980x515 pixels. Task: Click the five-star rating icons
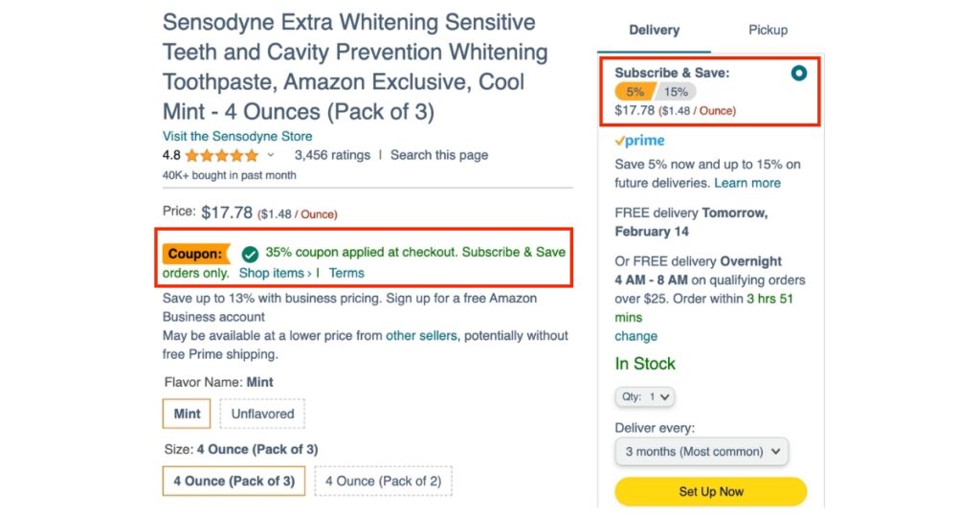222,155
